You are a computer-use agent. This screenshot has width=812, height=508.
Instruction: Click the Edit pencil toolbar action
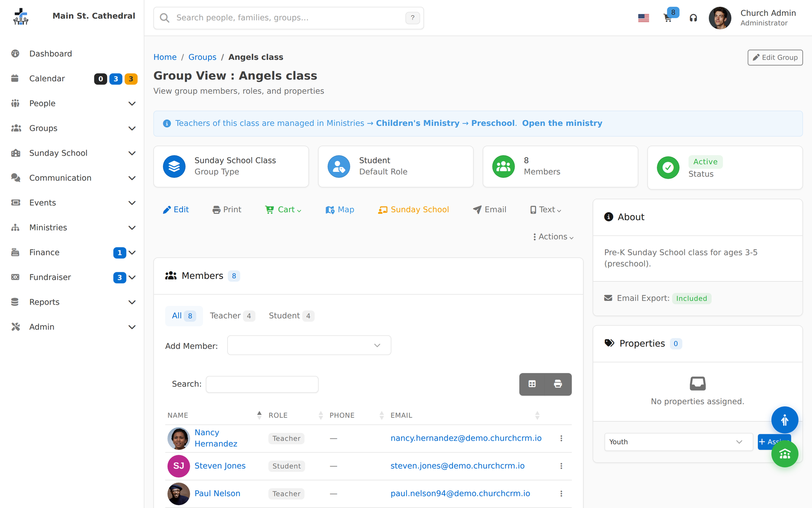point(176,210)
